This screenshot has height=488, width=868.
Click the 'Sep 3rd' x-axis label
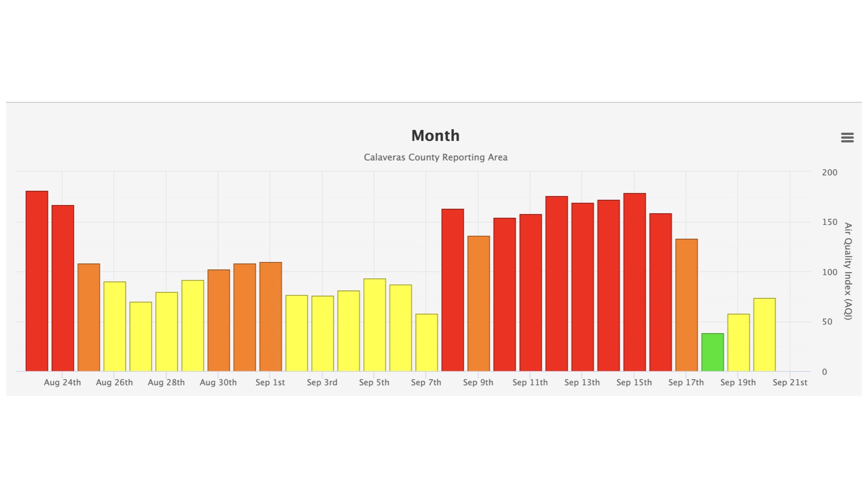tap(322, 382)
